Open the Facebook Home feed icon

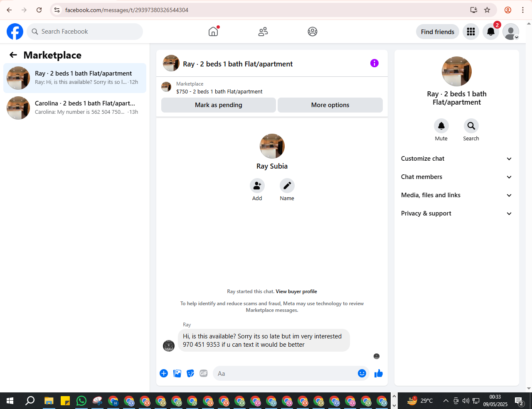pyautogui.click(x=213, y=32)
